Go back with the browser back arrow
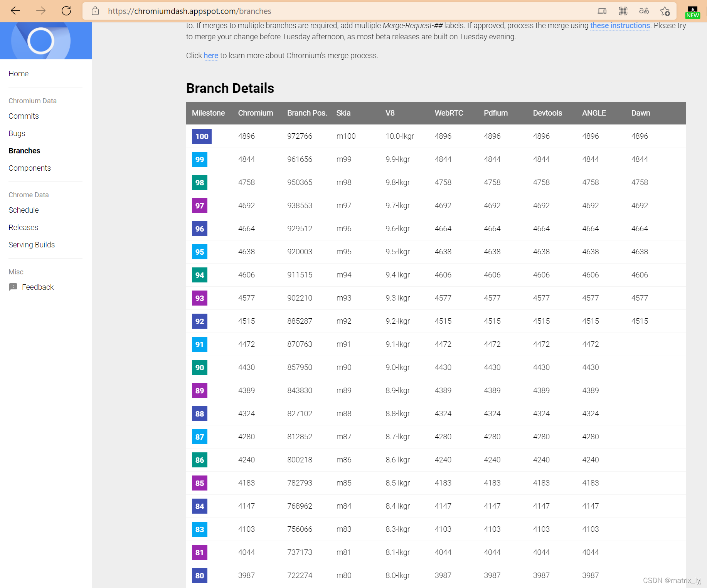Viewport: 707px width, 588px height. pos(15,11)
